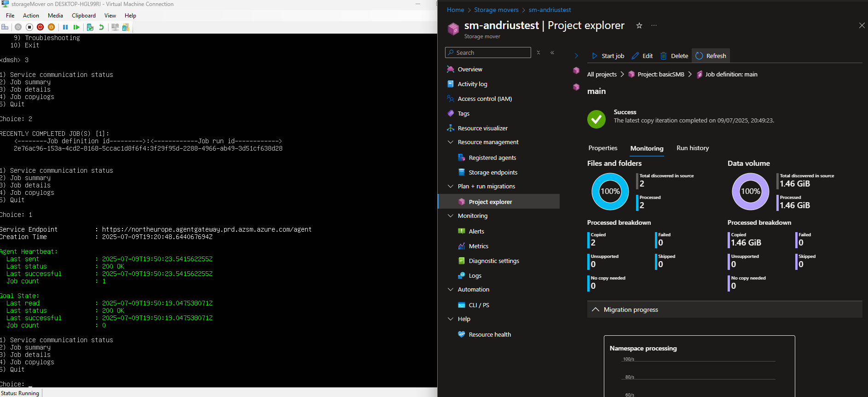Switch to the Run history tab

tap(693, 148)
